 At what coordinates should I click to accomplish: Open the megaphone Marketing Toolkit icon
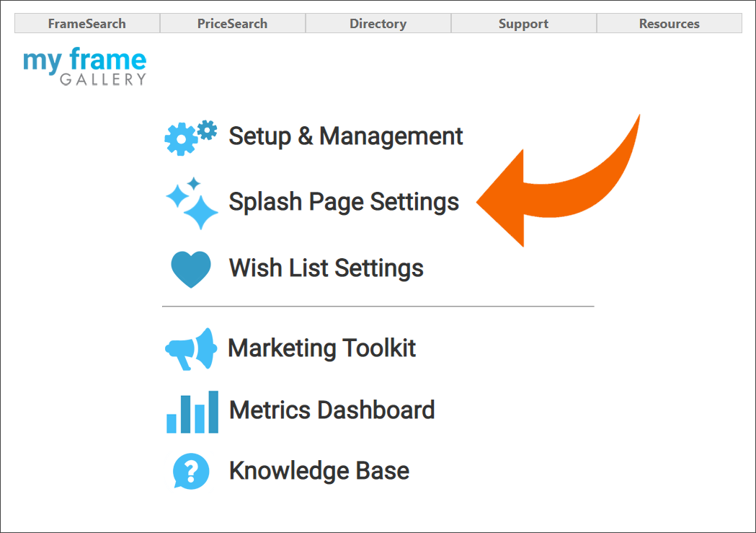point(190,348)
